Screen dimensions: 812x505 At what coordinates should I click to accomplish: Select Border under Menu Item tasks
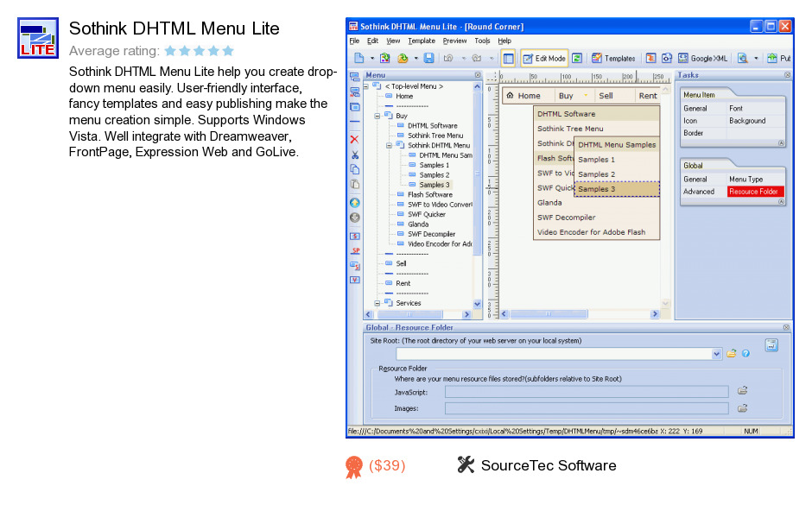point(694,133)
